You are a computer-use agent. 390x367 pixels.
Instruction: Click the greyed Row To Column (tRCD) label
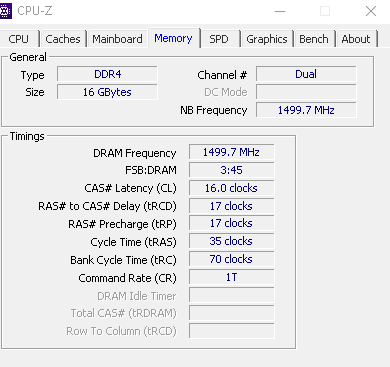[121, 331]
